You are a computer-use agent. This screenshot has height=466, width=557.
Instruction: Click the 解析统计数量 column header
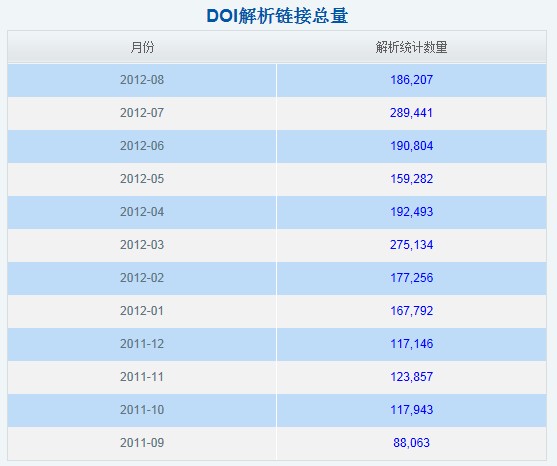point(411,47)
